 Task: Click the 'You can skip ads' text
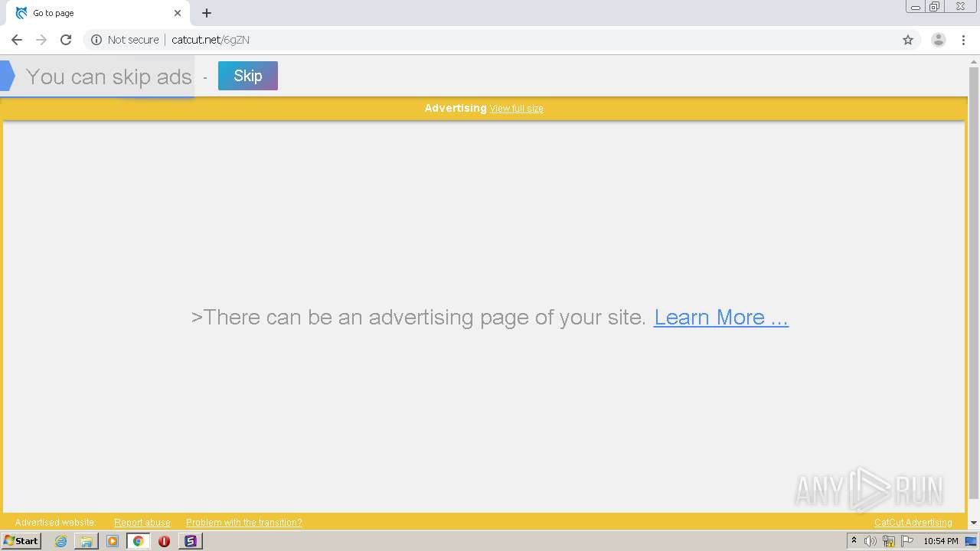tap(109, 77)
